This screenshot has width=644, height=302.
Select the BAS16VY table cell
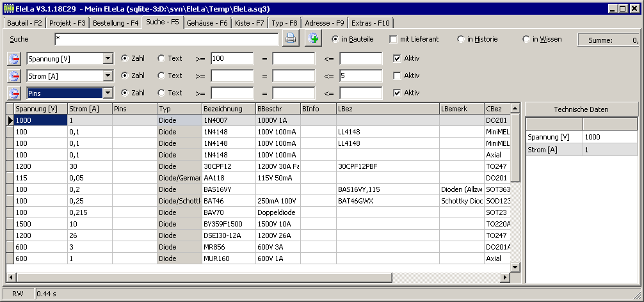(x=229, y=189)
